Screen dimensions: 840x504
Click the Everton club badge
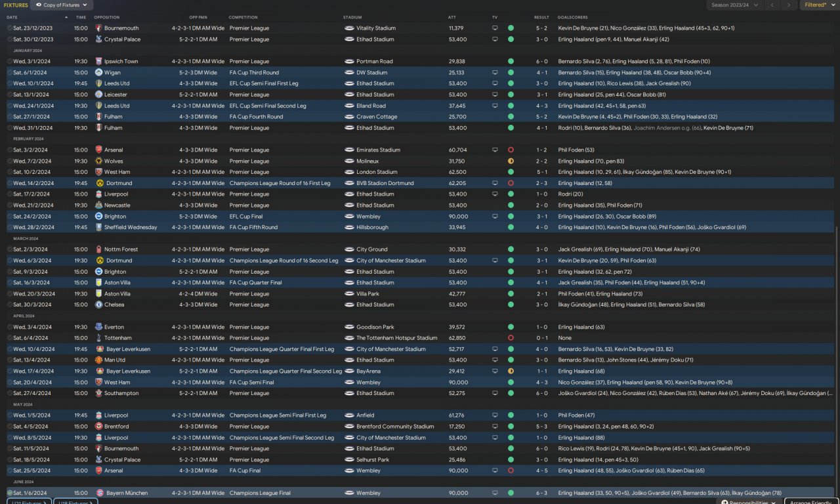100,327
